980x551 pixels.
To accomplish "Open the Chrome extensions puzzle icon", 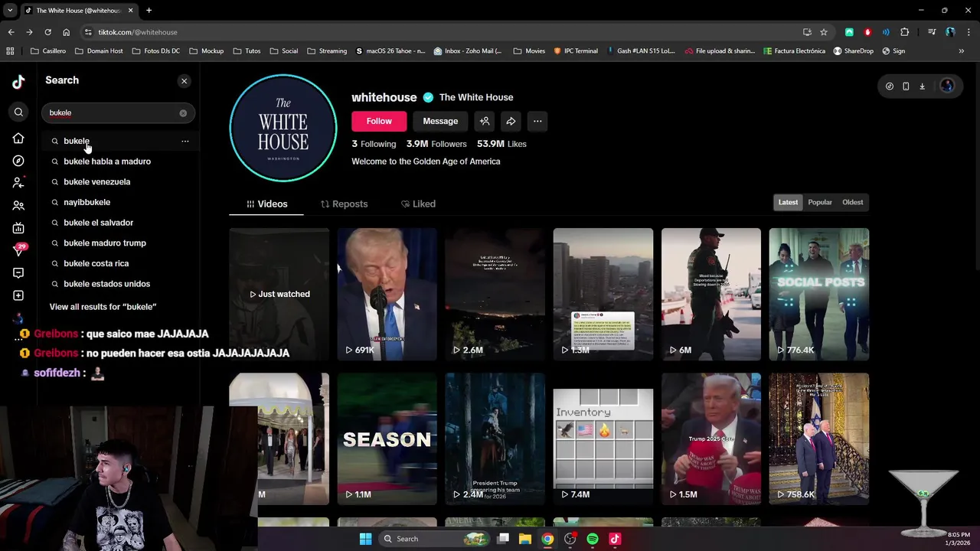I will 905,32.
